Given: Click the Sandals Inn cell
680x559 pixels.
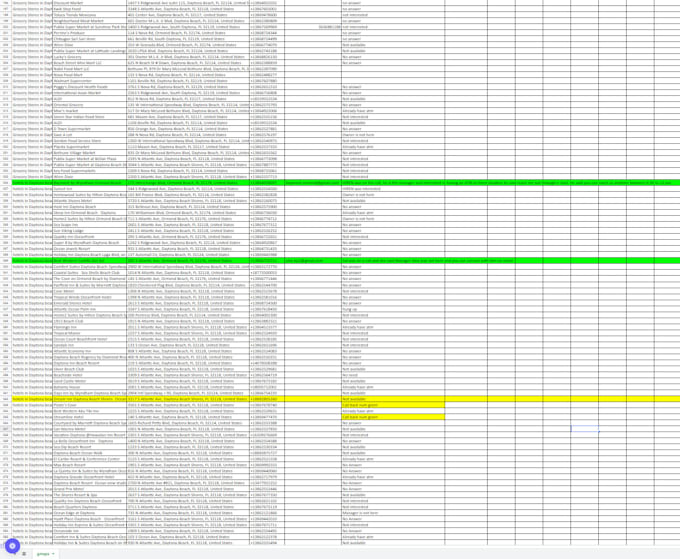Looking at the screenshot, I should (90, 345).
